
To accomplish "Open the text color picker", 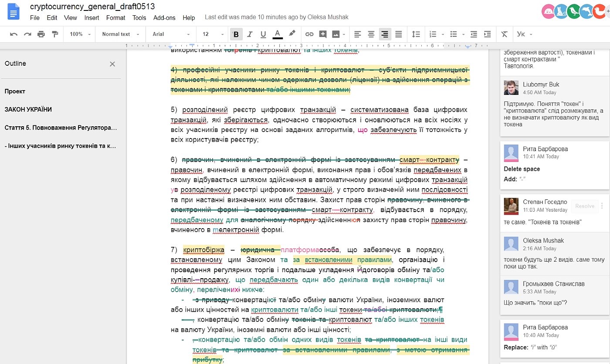I will pos(278,34).
